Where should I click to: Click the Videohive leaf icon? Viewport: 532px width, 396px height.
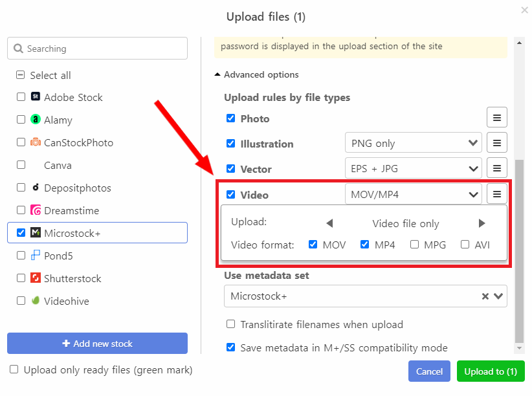coord(36,300)
